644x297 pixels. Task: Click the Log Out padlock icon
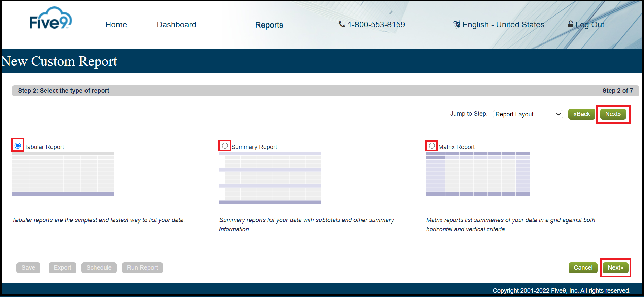click(571, 24)
